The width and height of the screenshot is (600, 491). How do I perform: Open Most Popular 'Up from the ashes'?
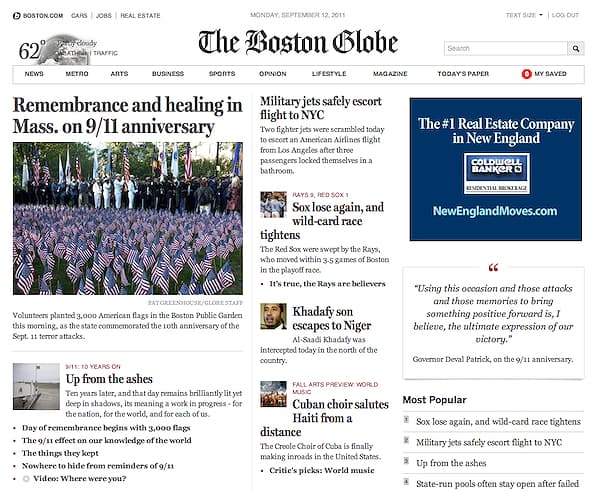[451, 463]
